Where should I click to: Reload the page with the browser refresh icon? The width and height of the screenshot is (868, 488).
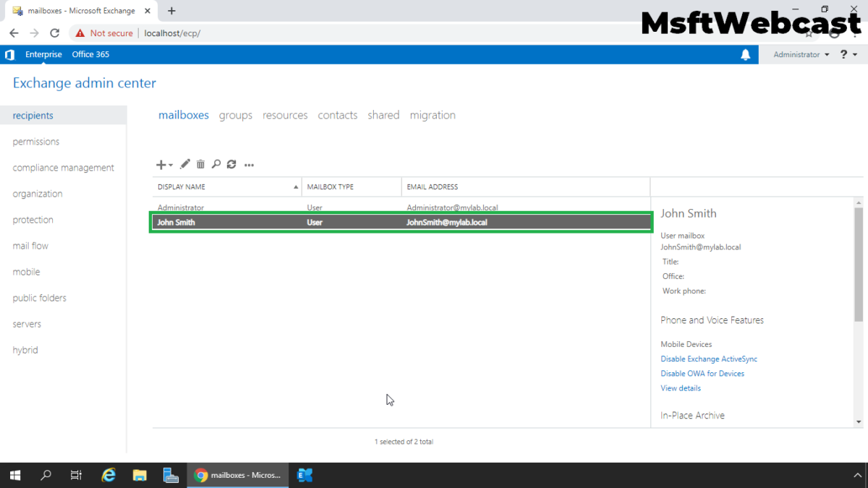click(54, 33)
